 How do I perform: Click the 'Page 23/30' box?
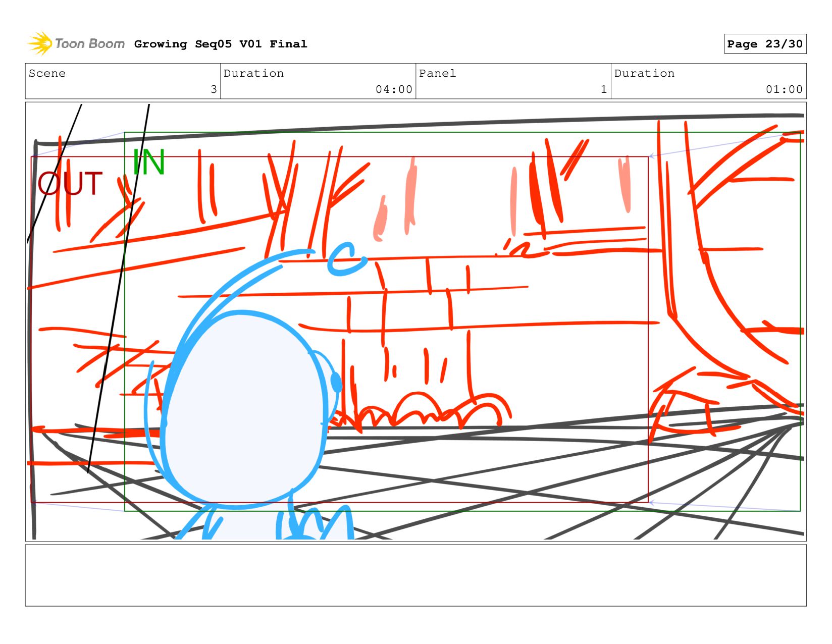tap(765, 44)
